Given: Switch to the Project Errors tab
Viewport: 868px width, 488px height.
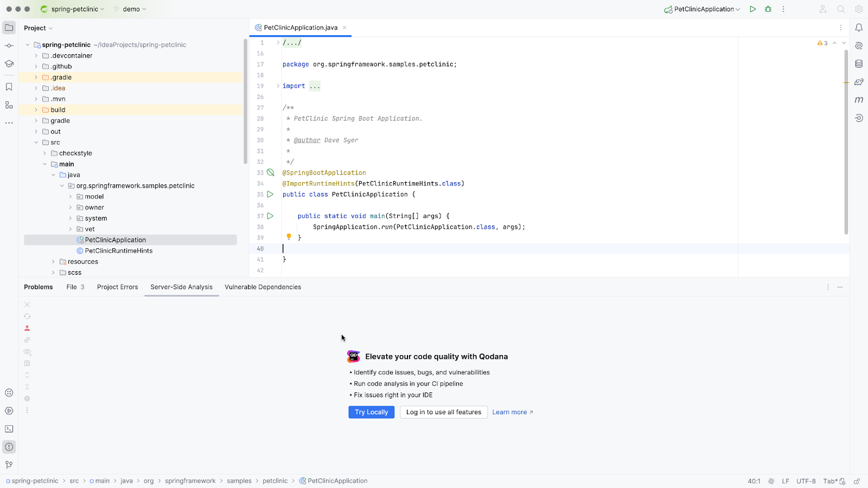Looking at the screenshot, I should (117, 287).
